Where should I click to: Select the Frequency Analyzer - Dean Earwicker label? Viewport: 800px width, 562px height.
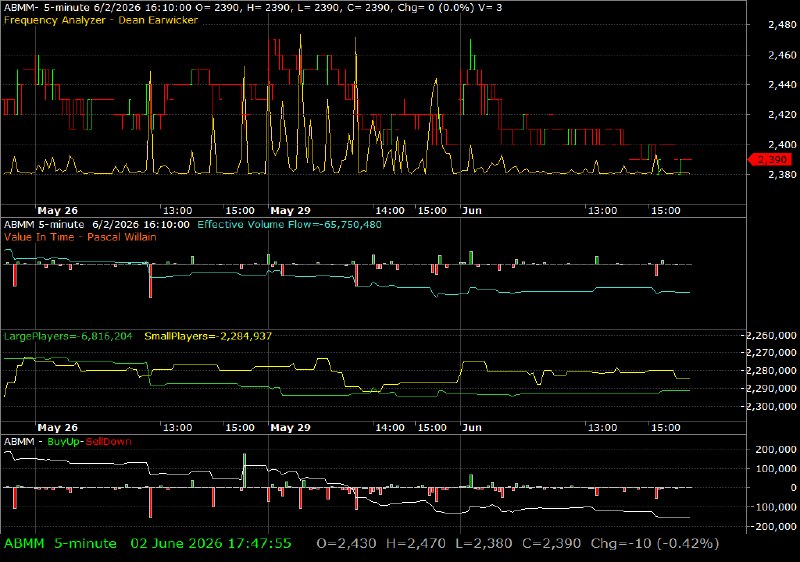point(101,20)
